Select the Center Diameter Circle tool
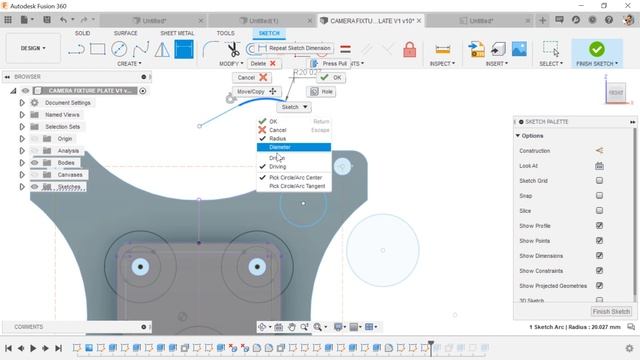Image resolution: width=640 pixels, height=360 pixels. [x=119, y=49]
